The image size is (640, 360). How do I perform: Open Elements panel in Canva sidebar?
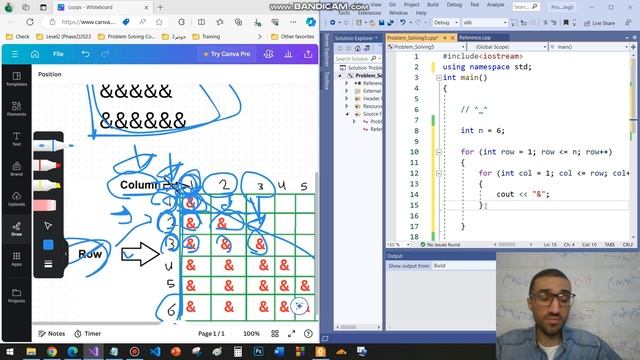point(16,109)
